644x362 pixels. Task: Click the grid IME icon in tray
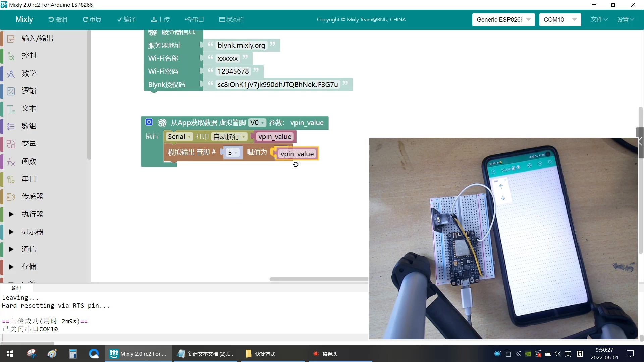[580, 354]
